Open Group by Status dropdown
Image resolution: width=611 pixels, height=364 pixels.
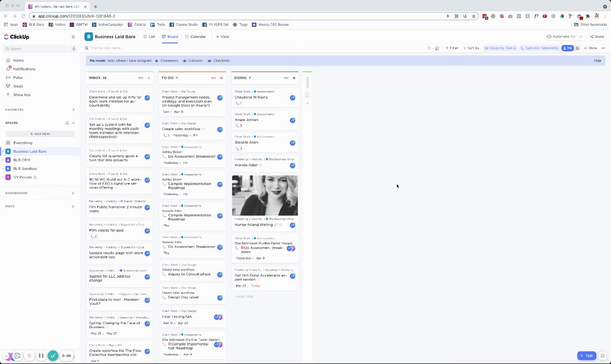tap(500, 48)
